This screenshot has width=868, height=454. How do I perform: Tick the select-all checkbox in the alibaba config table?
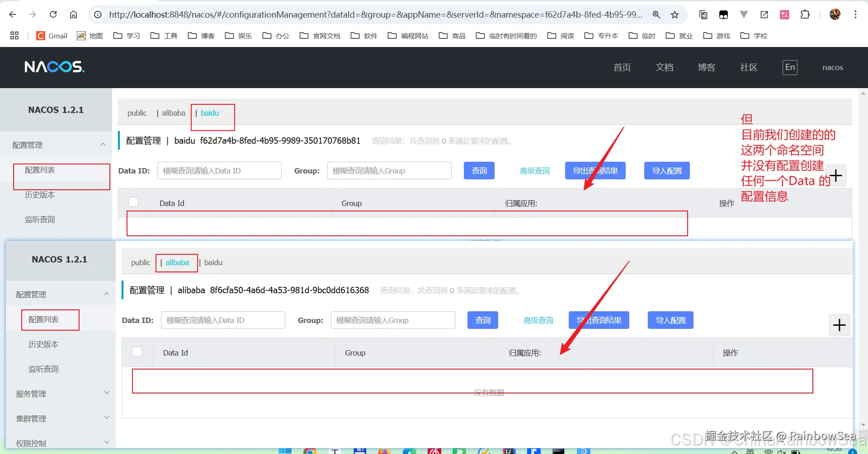(137, 351)
